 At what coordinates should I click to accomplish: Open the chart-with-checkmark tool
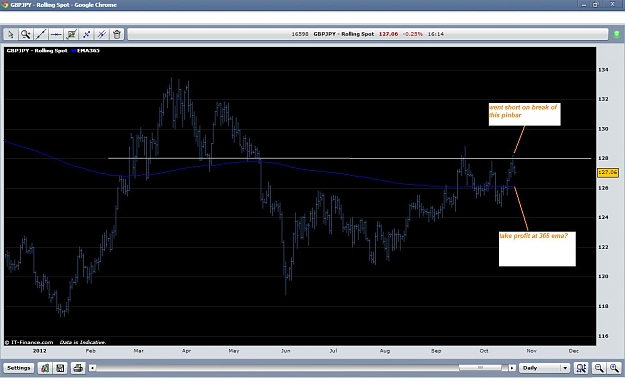[x=71, y=34]
